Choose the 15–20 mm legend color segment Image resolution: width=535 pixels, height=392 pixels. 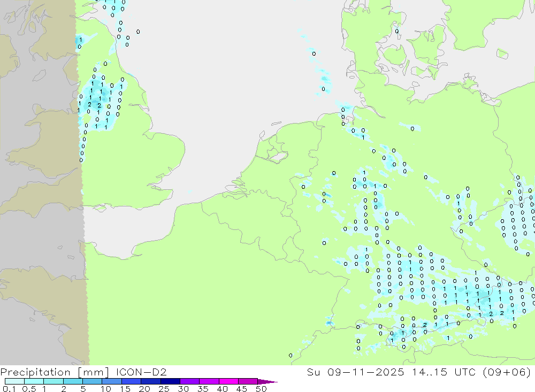coord(131,381)
